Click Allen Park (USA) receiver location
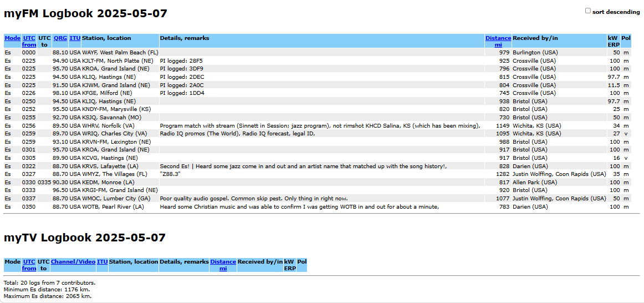644x303 pixels. tap(535, 182)
